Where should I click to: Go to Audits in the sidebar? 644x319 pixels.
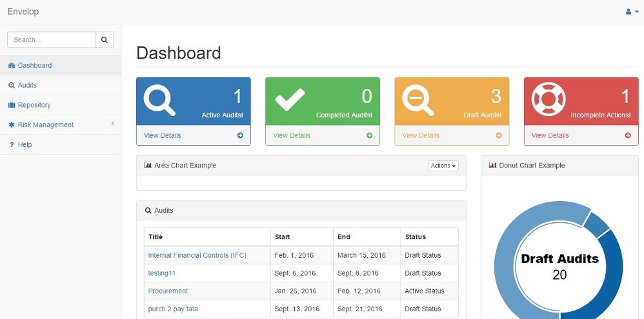pyautogui.click(x=61, y=85)
